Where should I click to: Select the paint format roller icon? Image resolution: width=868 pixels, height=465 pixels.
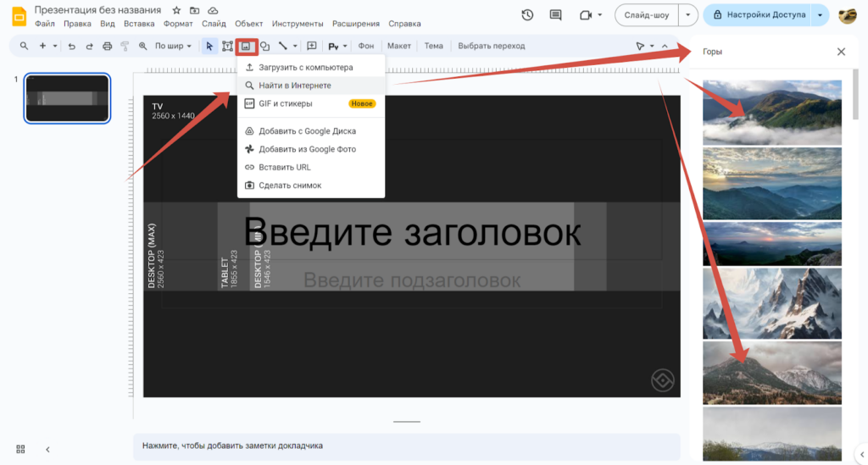pos(125,47)
